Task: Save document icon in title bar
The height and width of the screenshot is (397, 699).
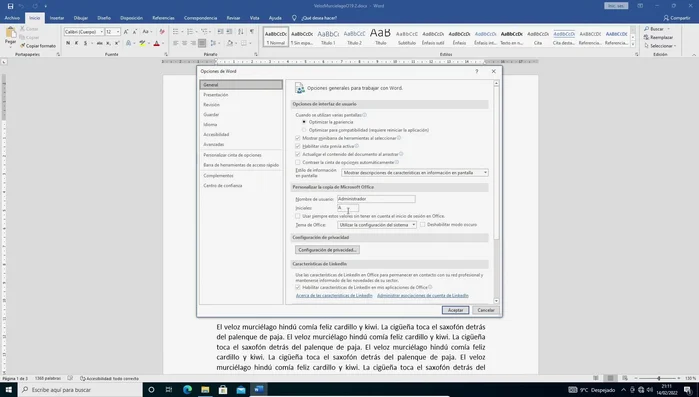Action: [x=10, y=6]
